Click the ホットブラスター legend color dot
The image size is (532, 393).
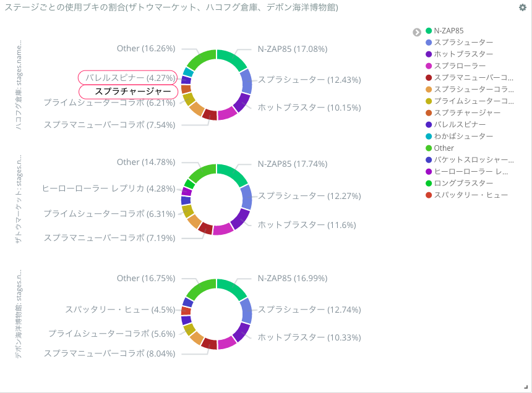429,54
